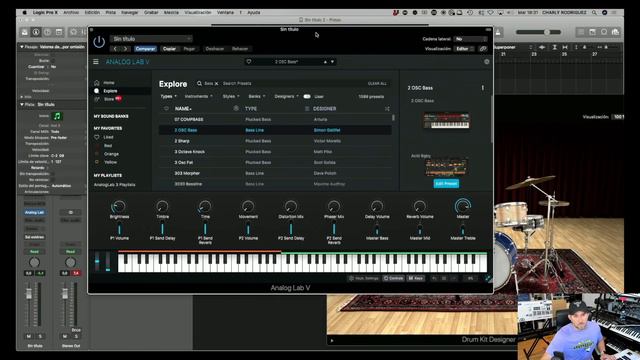Screen dimensions: 640x360
Task: Like the current 2 OSC Bass preset
Action: pos(249,62)
